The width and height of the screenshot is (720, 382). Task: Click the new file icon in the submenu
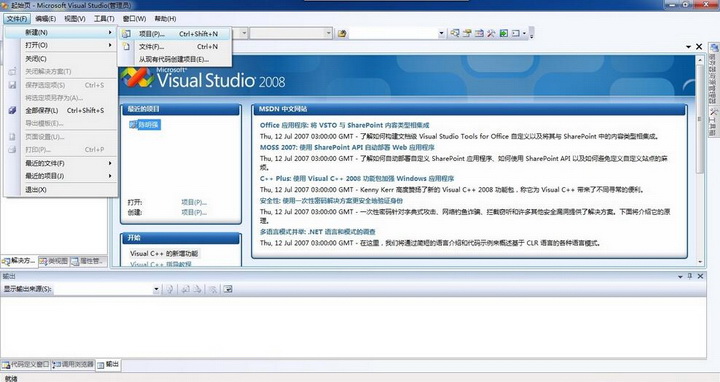(126, 47)
